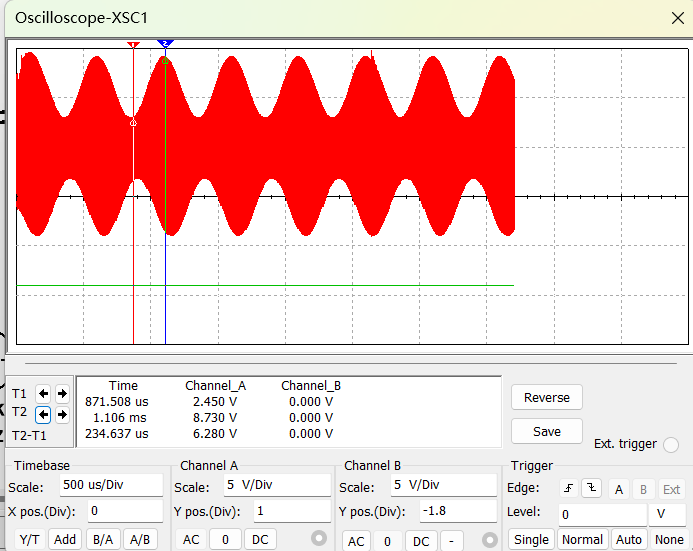Set trigger source to Ext
The image size is (693, 551).
tap(671, 489)
